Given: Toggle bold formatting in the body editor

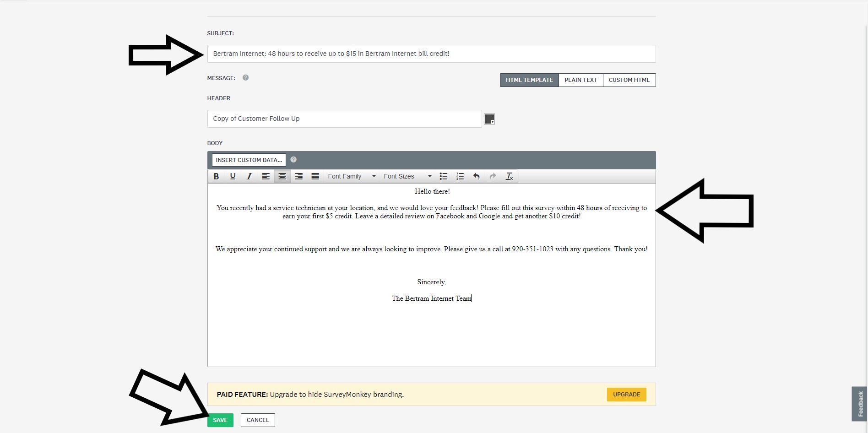Looking at the screenshot, I should [x=216, y=176].
